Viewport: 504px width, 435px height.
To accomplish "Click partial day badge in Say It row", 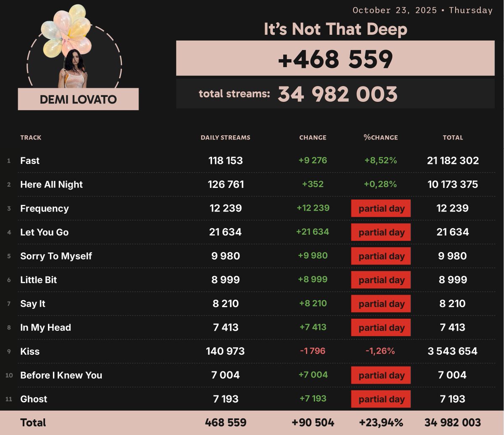I will click(381, 303).
